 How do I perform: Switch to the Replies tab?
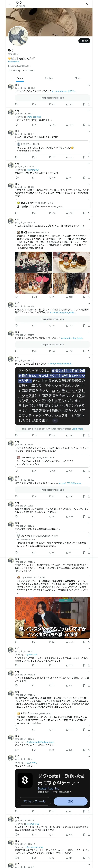pyautogui.click(x=49, y=78)
